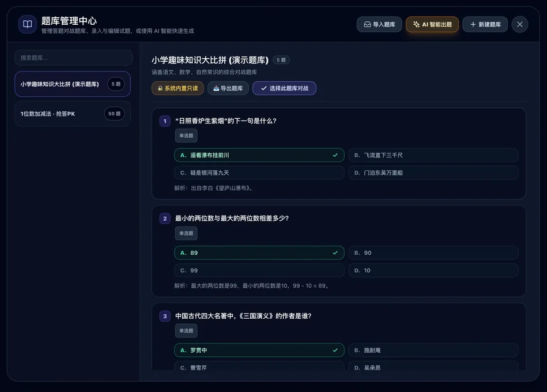Select option B. 飞流直下三千尺
Screen dimensions: 547x392
click(x=433, y=155)
